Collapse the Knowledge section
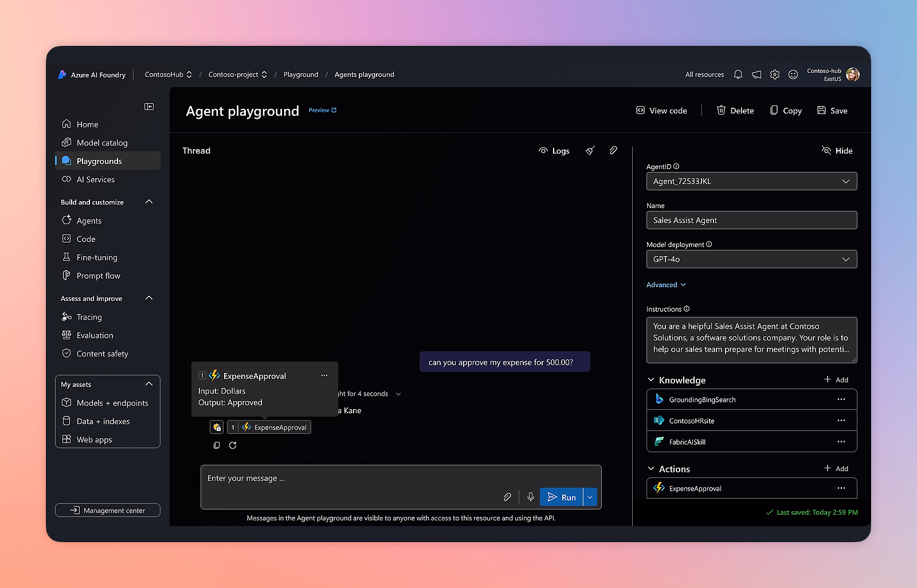 pos(651,380)
